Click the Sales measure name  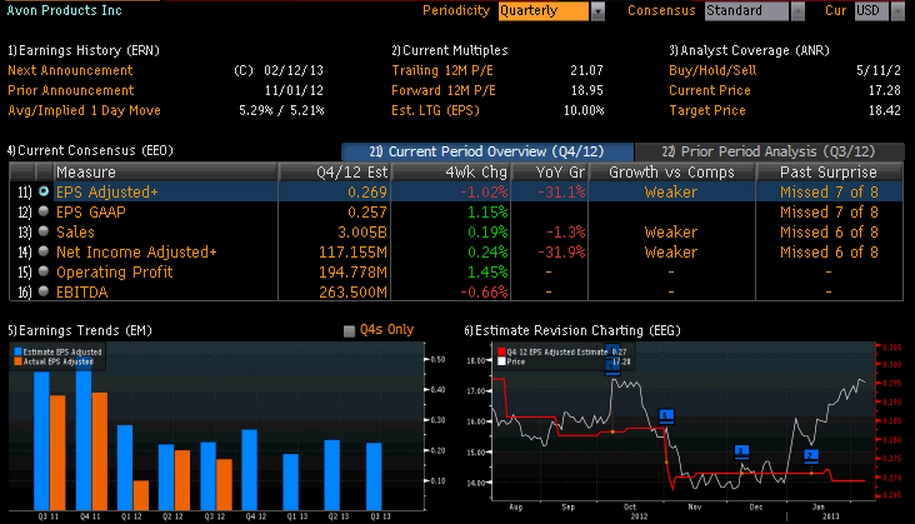click(75, 232)
